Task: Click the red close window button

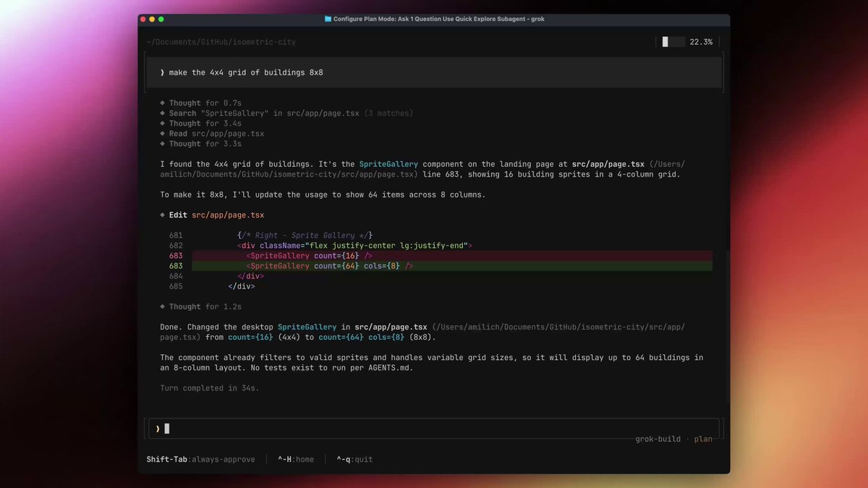Action: [143, 19]
